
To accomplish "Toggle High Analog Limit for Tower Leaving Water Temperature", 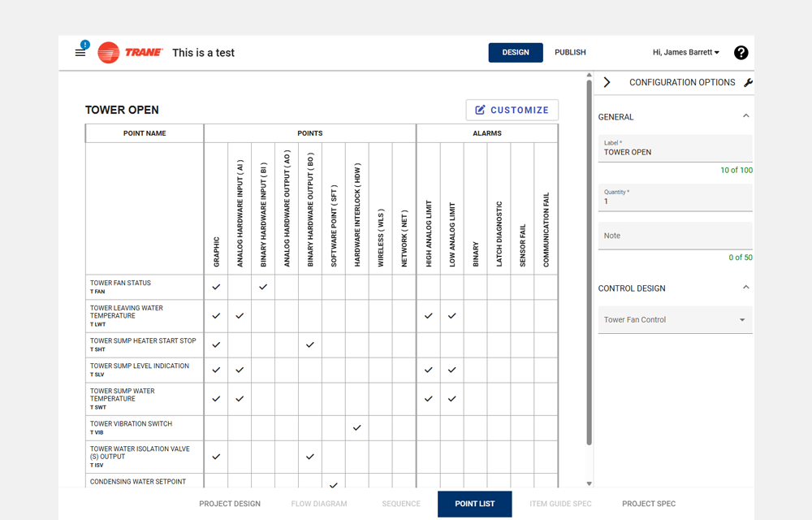I will click(x=428, y=316).
